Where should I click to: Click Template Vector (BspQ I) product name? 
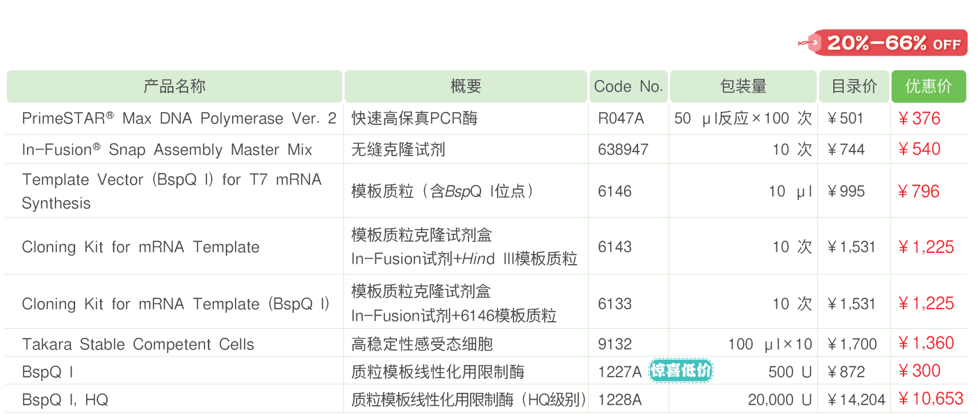tap(171, 191)
